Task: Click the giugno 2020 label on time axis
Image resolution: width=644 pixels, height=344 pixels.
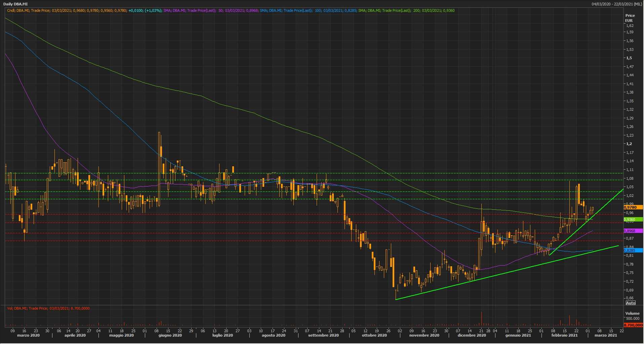Action: 170,335
